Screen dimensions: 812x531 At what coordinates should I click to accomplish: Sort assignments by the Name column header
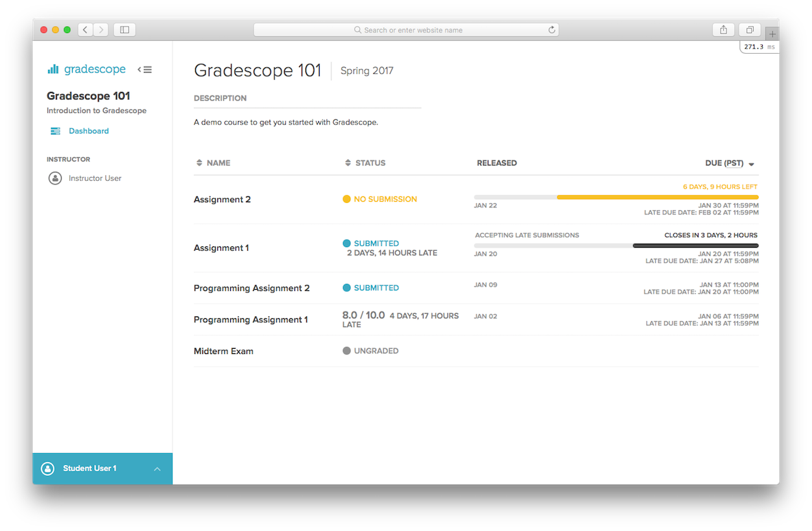pyautogui.click(x=213, y=163)
